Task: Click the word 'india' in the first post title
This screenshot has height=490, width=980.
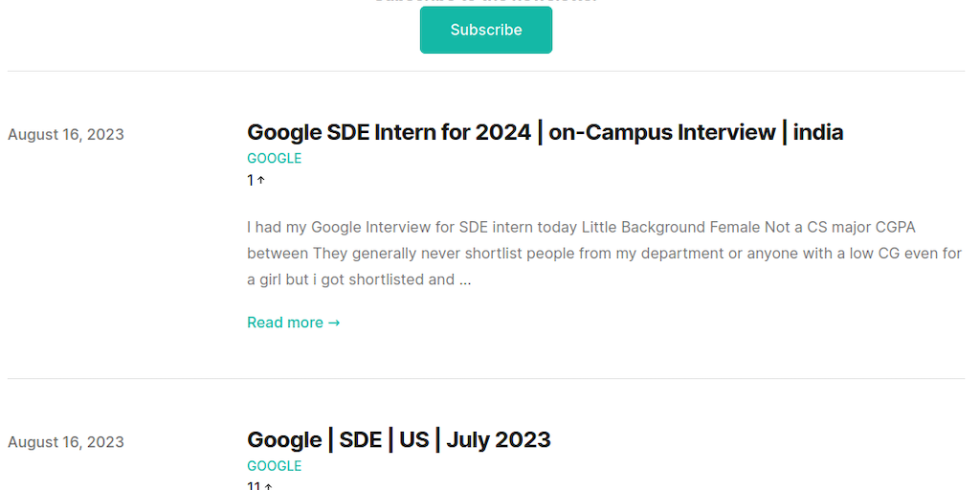Action: click(818, 132)
